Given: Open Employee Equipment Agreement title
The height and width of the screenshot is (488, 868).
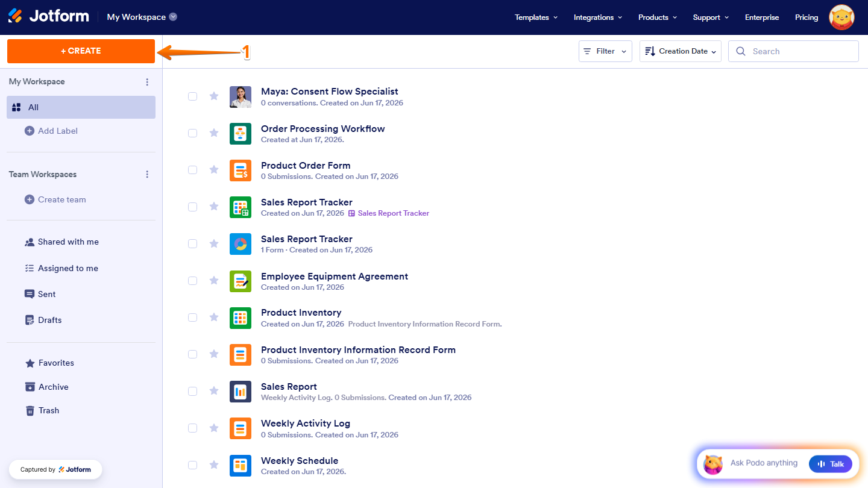Looking at the screenshot, I should pyautogui.click(x=335, y=277).
